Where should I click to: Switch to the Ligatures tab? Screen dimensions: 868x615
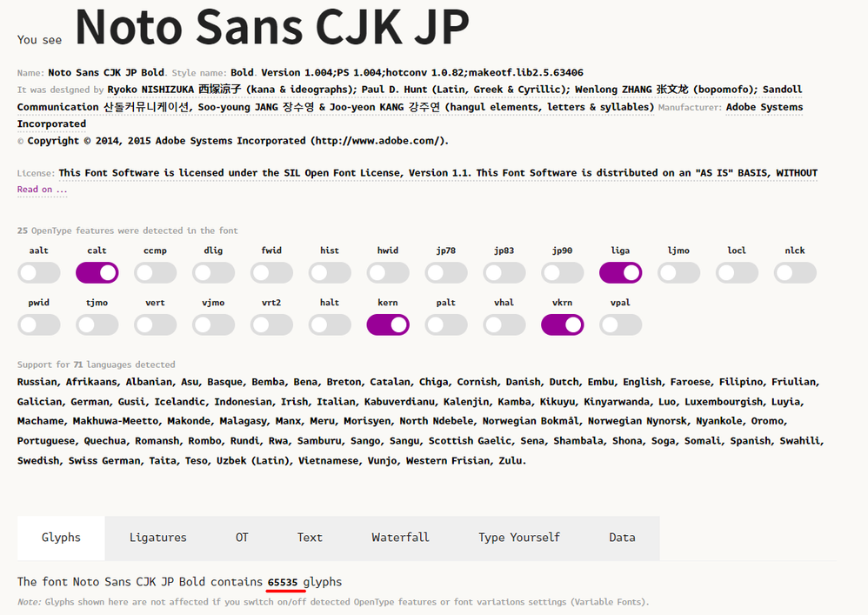click(157, 538)
